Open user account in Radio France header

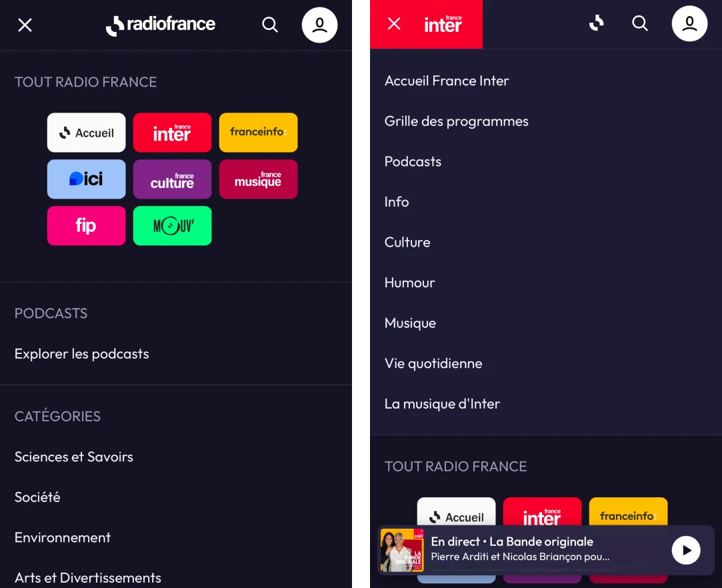pos(319,25)
